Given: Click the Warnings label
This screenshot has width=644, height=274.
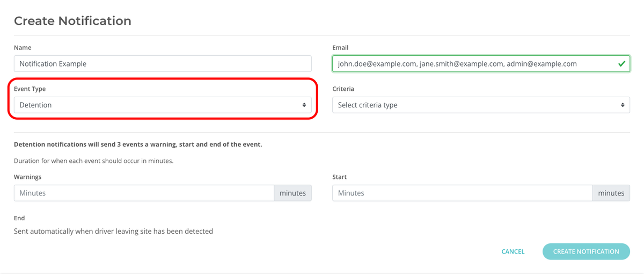Looking at the screenshot, I should (x=27, y=177).
